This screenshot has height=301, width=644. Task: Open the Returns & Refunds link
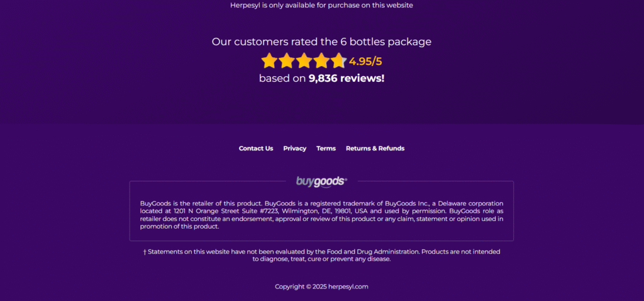375,149
